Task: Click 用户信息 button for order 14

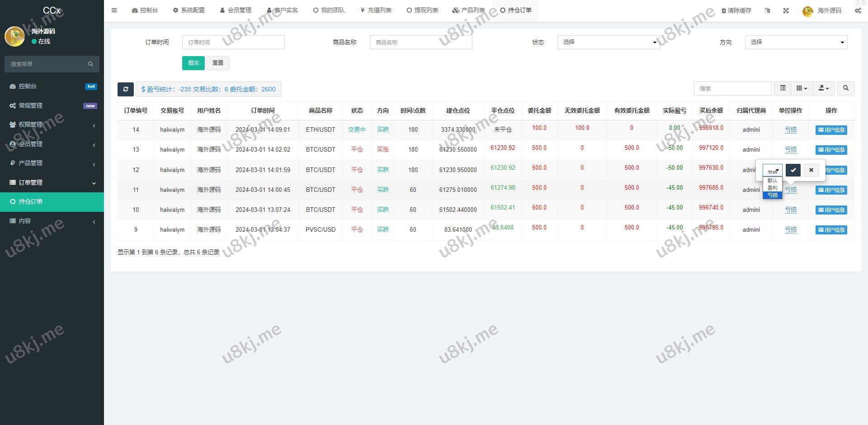Action: coord(831,130)
